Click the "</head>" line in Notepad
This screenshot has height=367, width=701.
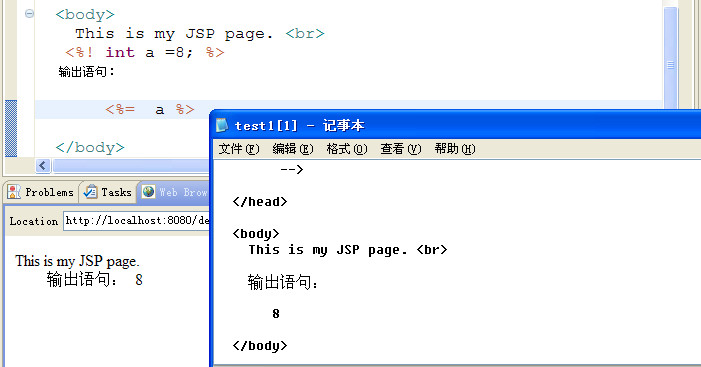click(x=260, y=202)
